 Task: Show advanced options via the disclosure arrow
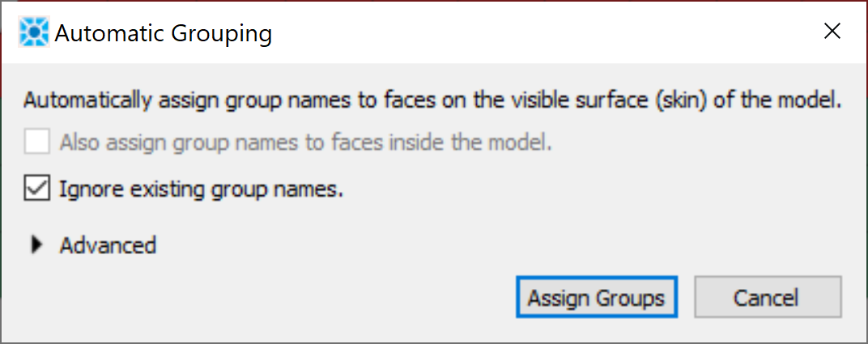pyautogui.click(x=36, y=244)
